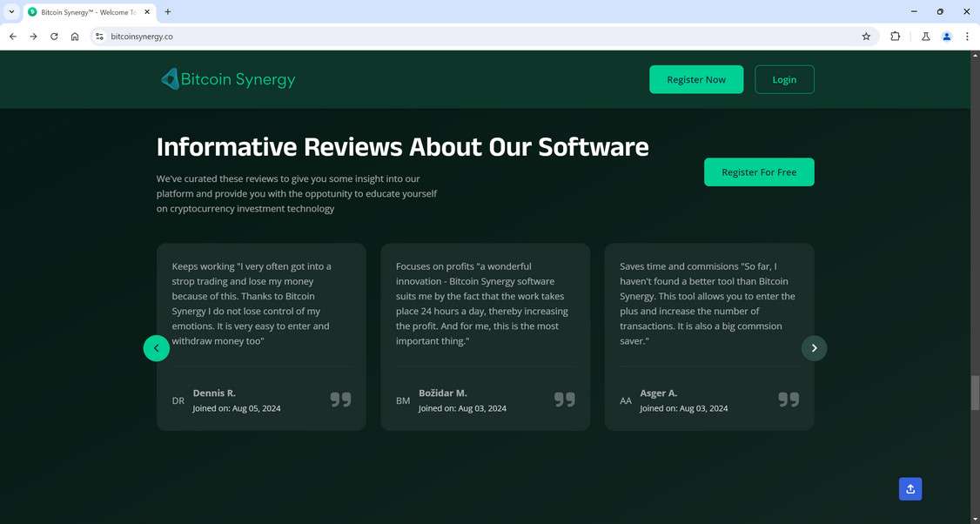Close the Bitcoin Synergy tab
Image resolution: width=980 pixels, height=524 pixels.
[147, 12]
